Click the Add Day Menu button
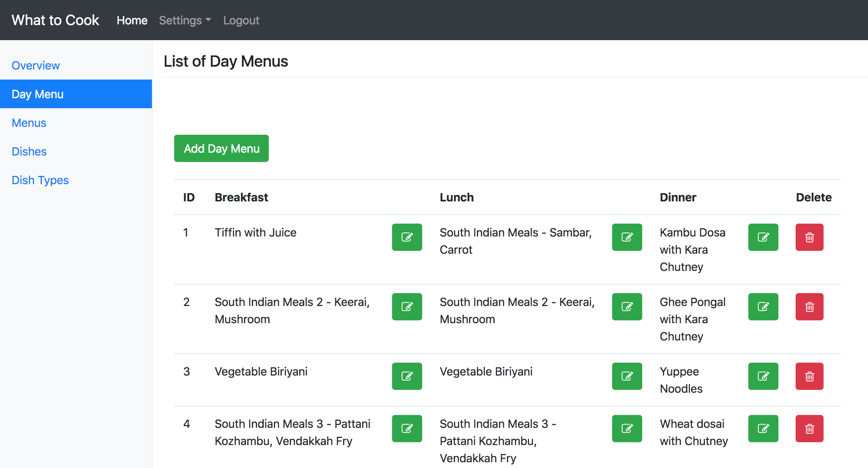 click(221, 148)
